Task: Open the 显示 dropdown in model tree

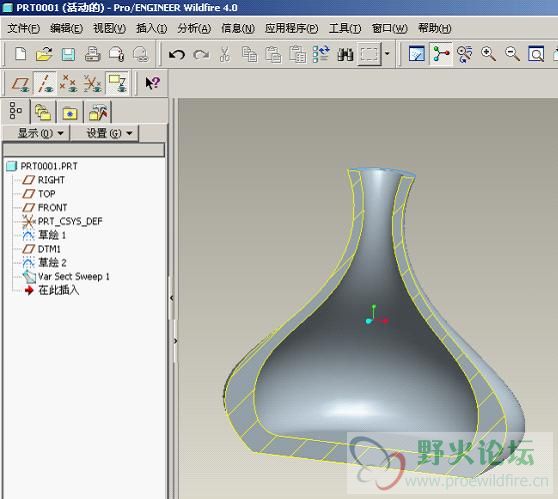Action: 40,133
